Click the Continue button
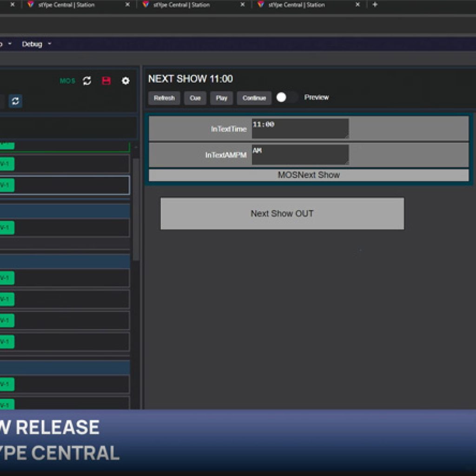Image resolution: width=476 pixels, height=476 pixels. point(254,98)
